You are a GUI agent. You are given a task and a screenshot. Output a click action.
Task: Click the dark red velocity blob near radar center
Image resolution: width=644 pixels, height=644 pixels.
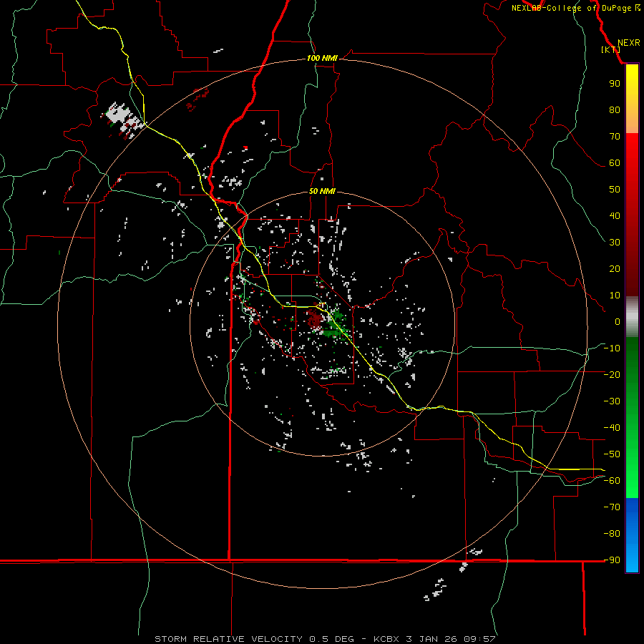pyautogui.click(x=315, y=318)
